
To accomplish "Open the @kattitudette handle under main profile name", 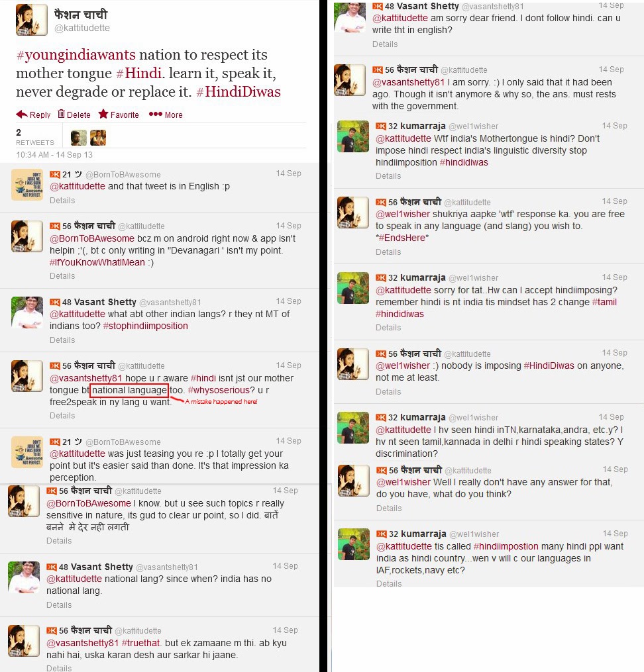I will tap(82, 28).
